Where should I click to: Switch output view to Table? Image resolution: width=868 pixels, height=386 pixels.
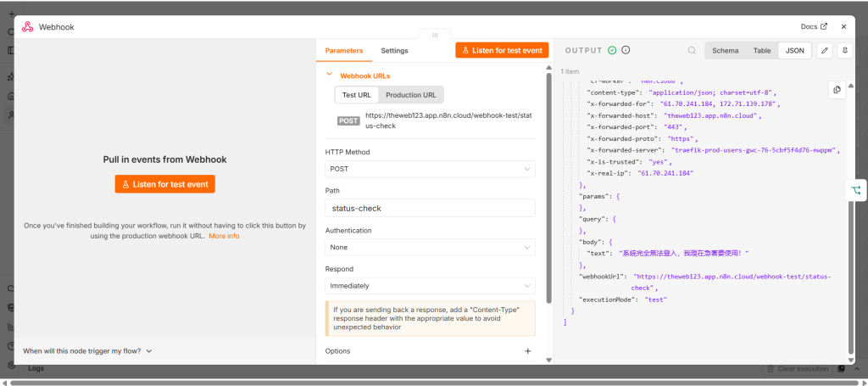click(x=762, y=50)
